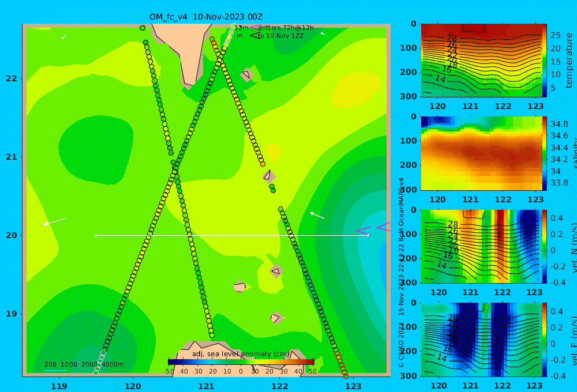577x392 pixels.
Task: Select the small island near 121.5E 22N
Action: pos(247,75)
